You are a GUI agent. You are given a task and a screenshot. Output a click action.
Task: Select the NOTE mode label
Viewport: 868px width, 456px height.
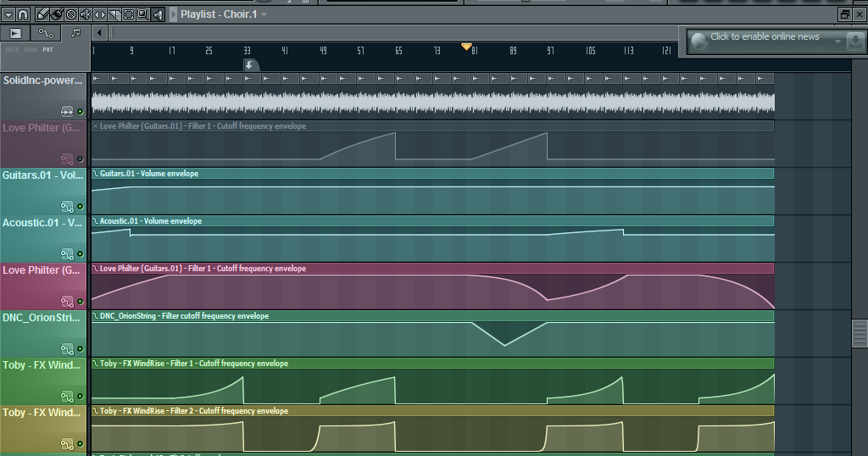pyautogui.click(x=12, y=50)
